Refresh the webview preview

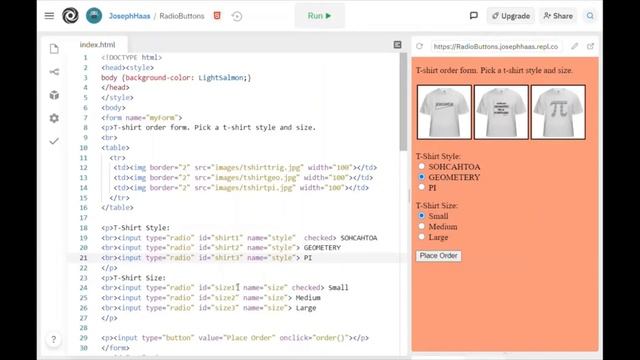point(419,46)
